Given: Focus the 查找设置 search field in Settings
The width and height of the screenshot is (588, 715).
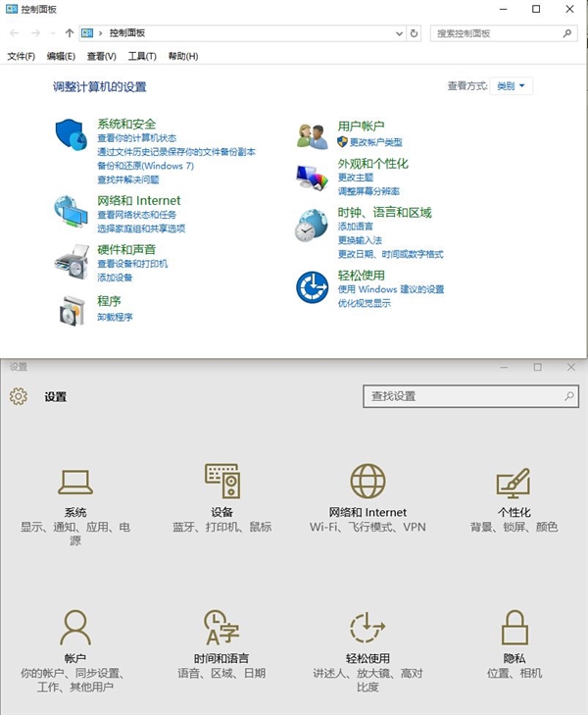Looking at the screenshot, I should point(471,396).
